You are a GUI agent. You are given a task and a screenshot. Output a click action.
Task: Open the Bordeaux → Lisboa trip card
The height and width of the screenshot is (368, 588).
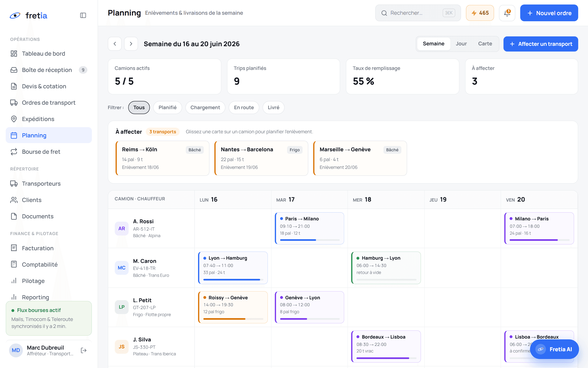click(x=386, y=347)
